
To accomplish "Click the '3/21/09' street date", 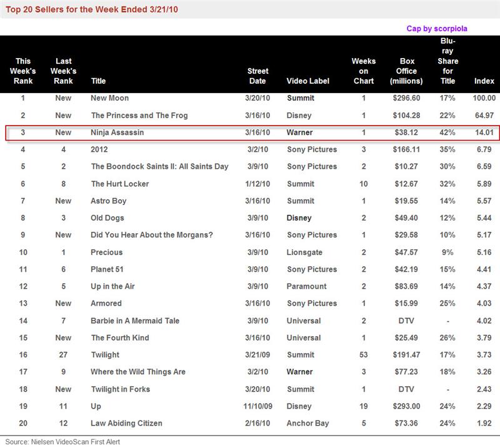I will [x=257, y=355].
